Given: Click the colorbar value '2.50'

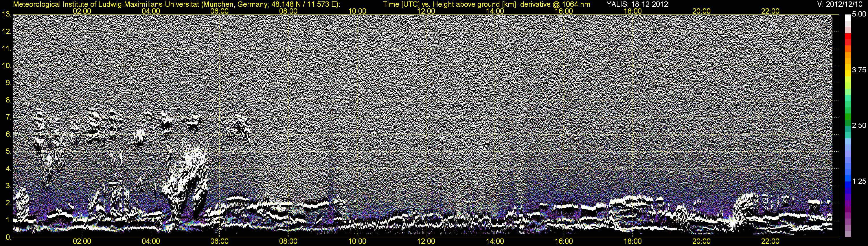Looking at the screenshot, I should pos(858,125).
